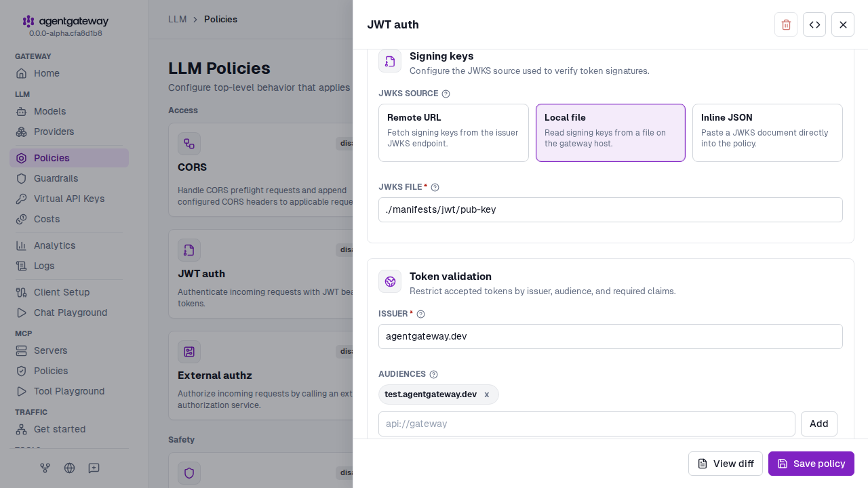Click the agentgateway logo

[x=65, y=22]
